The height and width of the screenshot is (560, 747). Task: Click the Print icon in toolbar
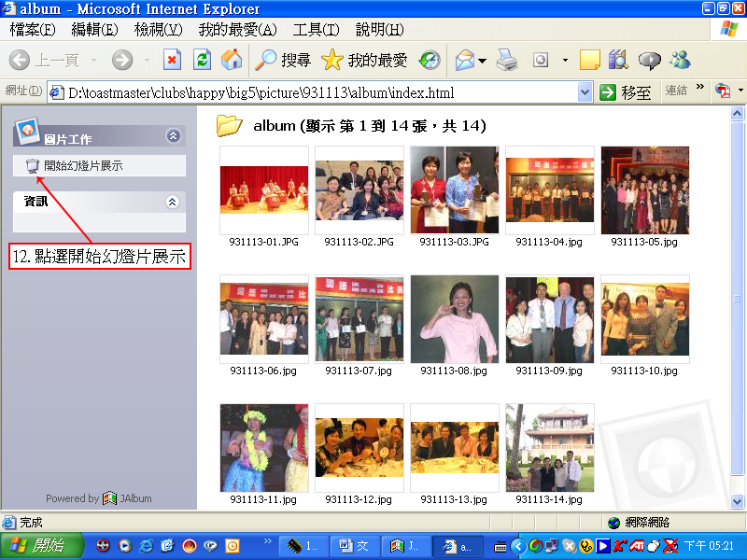click(507, 61)
